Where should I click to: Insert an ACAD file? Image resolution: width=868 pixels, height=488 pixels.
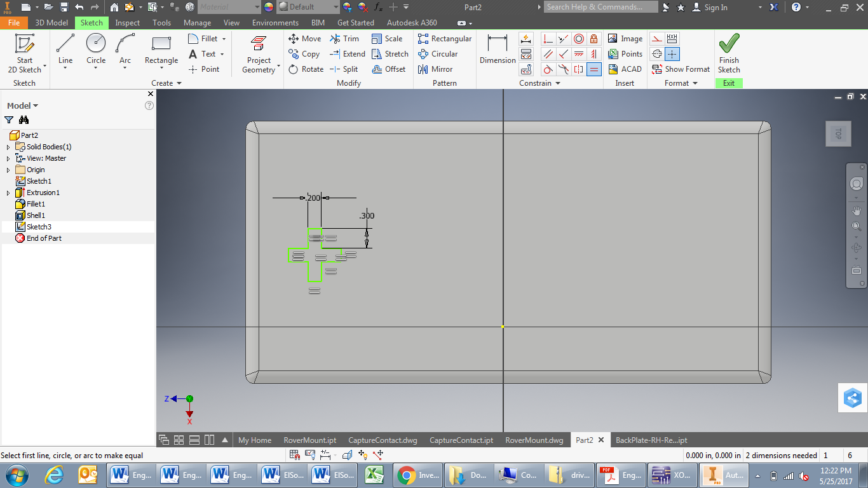pyautogui.click(x=625, y=69)
